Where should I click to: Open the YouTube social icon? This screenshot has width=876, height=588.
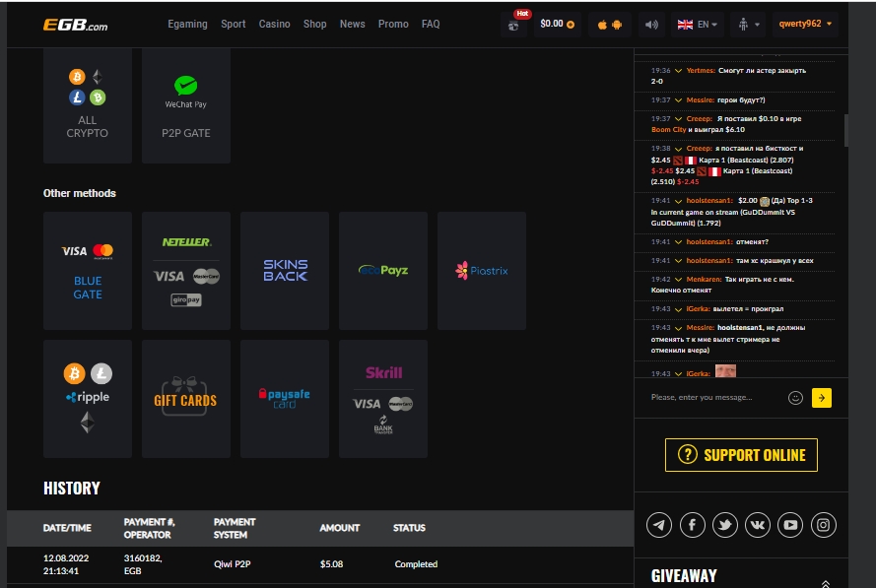pos(790,525)
